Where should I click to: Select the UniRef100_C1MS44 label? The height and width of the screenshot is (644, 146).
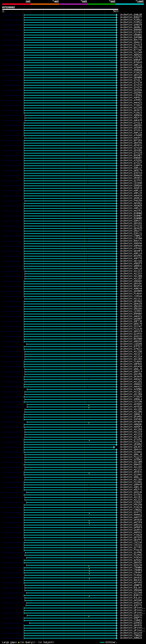131,296
